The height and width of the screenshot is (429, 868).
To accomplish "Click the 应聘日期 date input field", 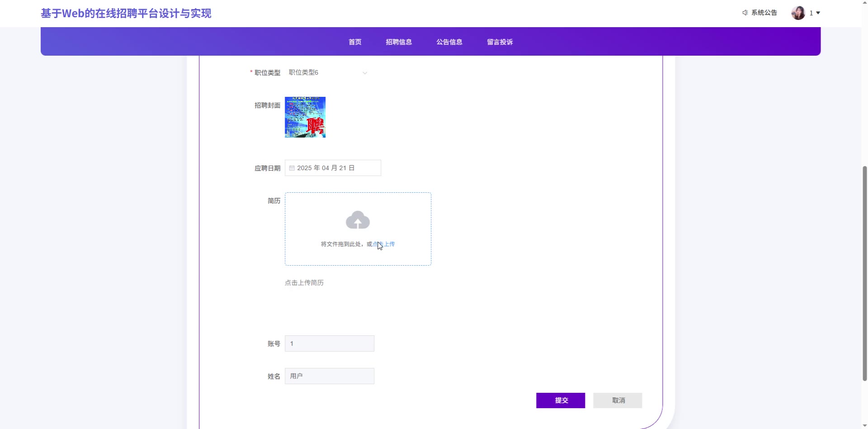I will pyautogui.click(x=333, y=168).
